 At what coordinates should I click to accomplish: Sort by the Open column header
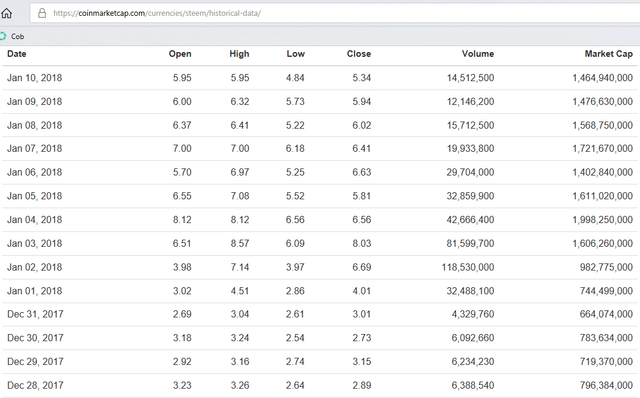tap(180, 54)
